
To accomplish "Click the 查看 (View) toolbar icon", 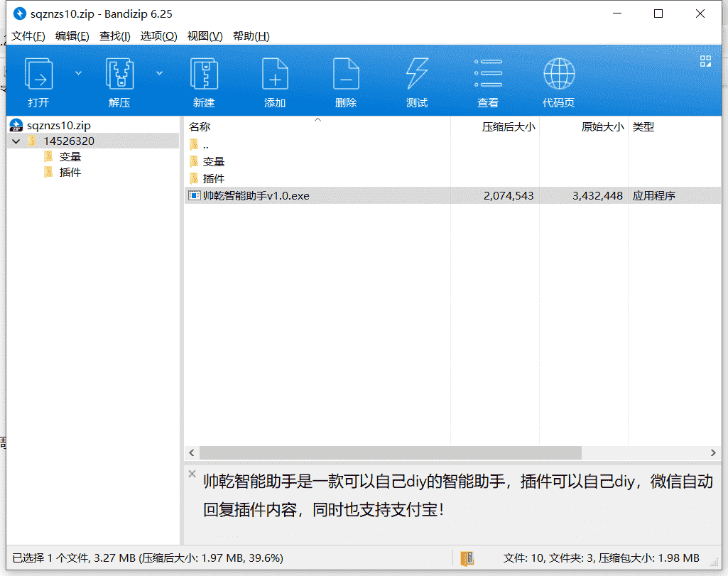I will click(488, 74).
